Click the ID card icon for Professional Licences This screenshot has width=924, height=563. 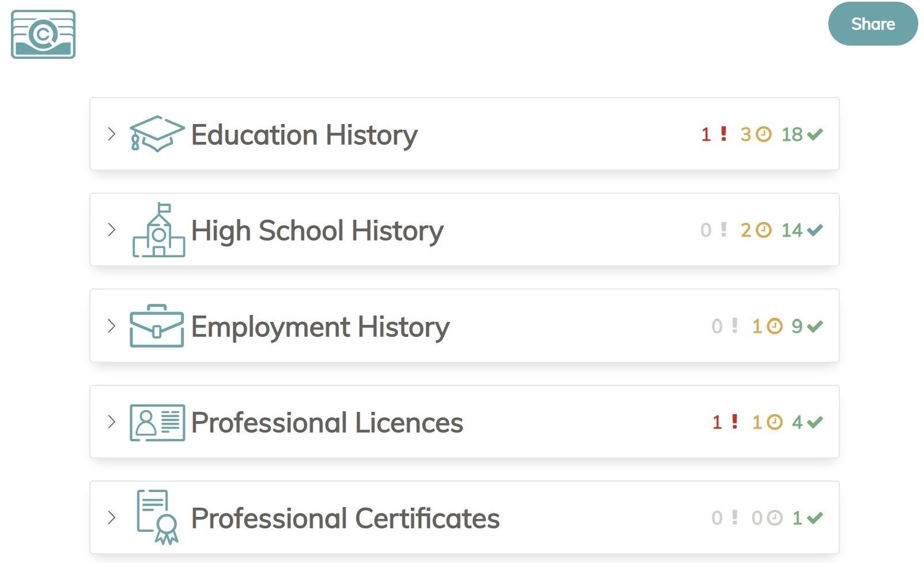(x=157, y=422)
